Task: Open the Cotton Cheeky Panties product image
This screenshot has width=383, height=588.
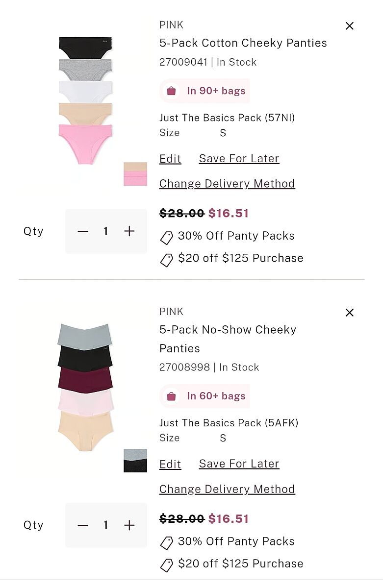Action: 85,100
